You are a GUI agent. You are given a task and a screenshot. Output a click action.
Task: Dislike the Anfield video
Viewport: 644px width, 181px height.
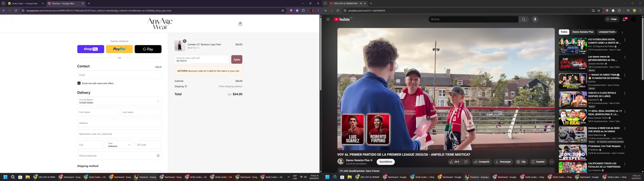tap(466, 162)
